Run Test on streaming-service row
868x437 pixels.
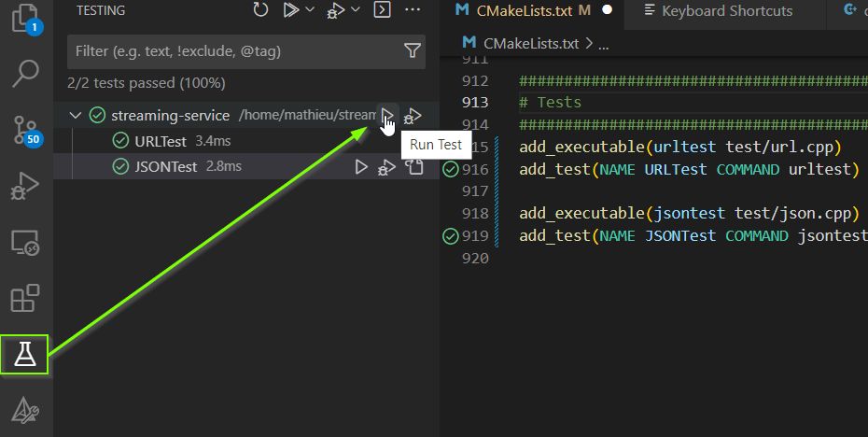pyautogui.click(x=387, y=116)
